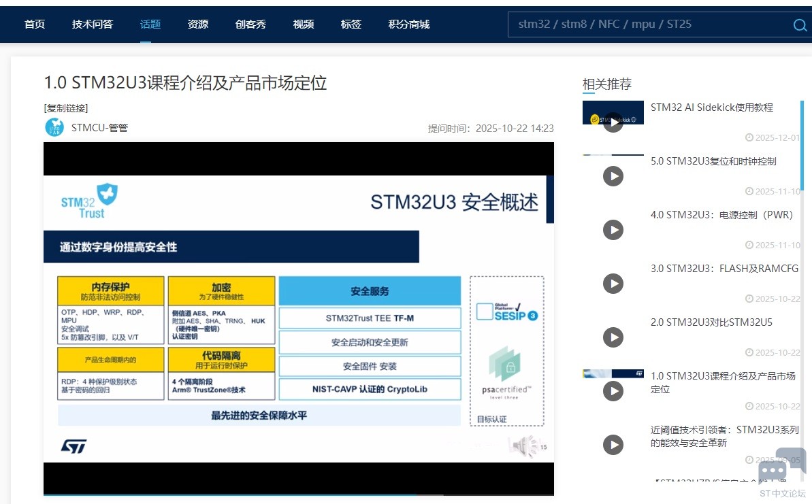812x504 pixels.
Task: Open the sidebar 1.0 STM32U3课程介绍及产品市场定位 link
Action: [723, 382]
